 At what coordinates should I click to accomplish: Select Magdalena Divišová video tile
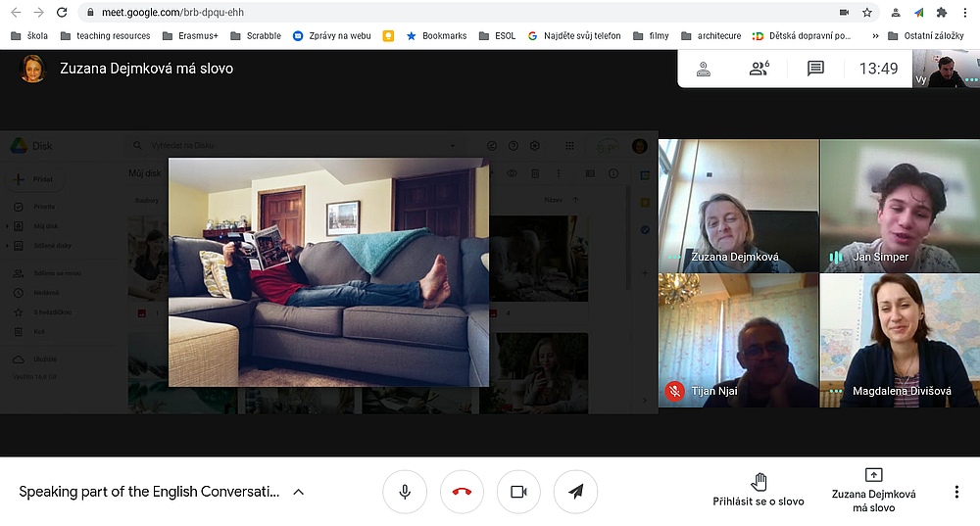(900, 341)
